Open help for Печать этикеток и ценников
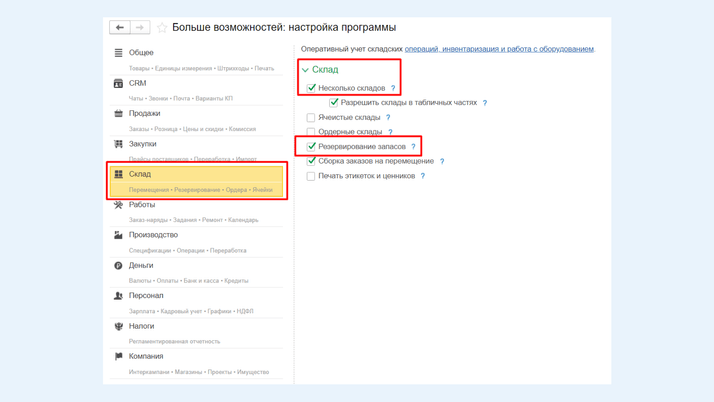The image size is (714, 402). 423,176
